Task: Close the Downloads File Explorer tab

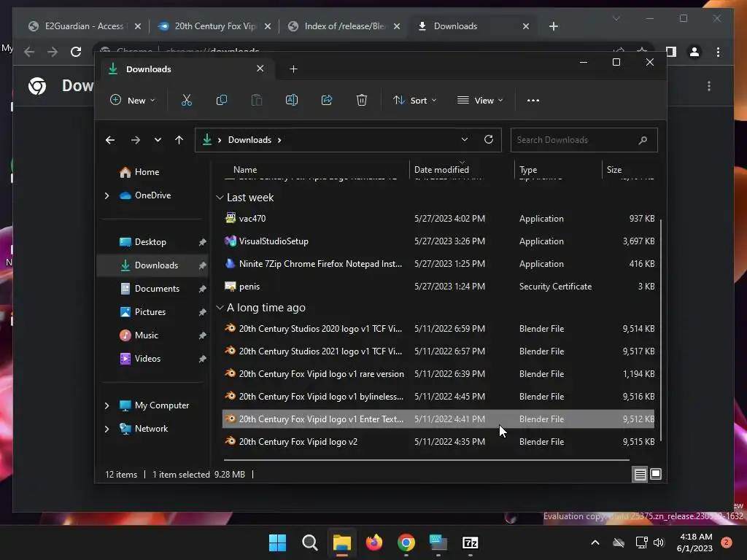Action: tap(260, 69)
